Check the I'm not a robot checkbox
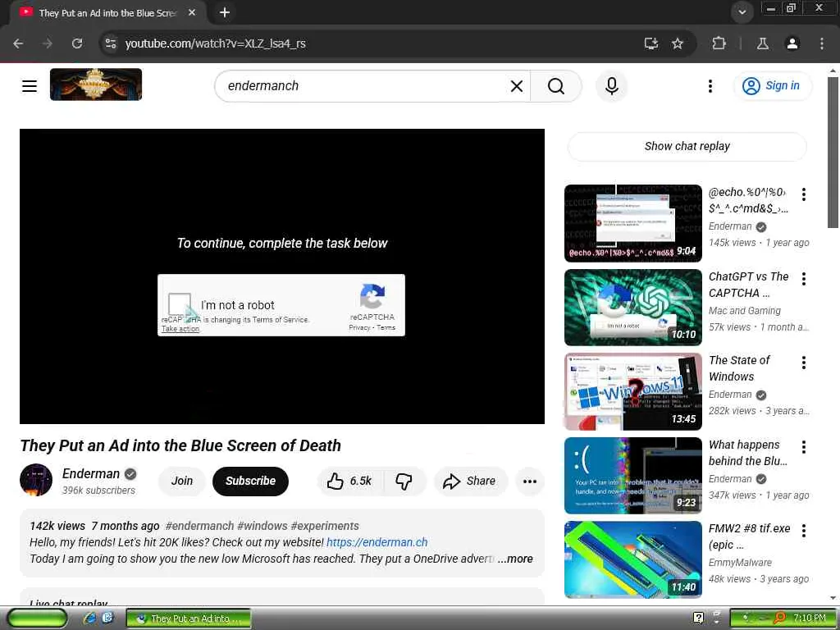The height and width of the screenshot is (630, 840). point(180,304)
